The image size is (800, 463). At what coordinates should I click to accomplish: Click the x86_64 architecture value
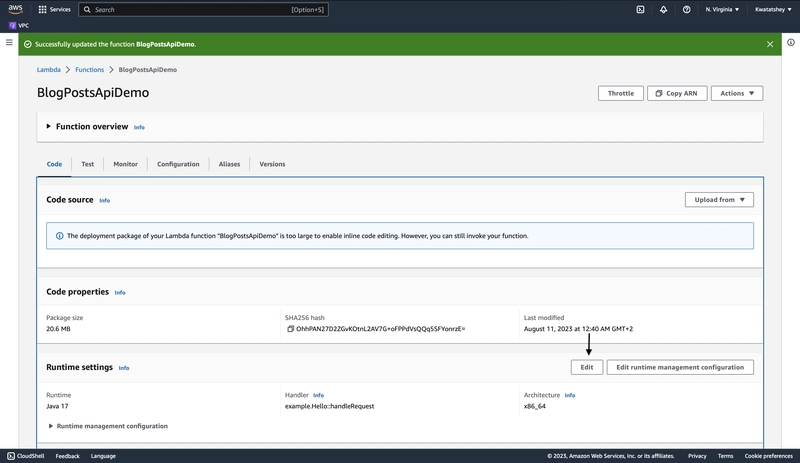point(535,406)
